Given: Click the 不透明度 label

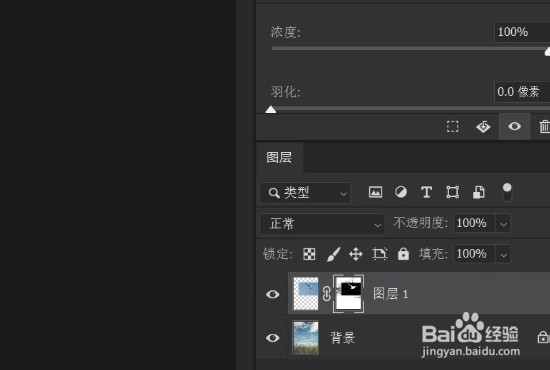Looking at the screenshot, I should click(x=421, y=223).
